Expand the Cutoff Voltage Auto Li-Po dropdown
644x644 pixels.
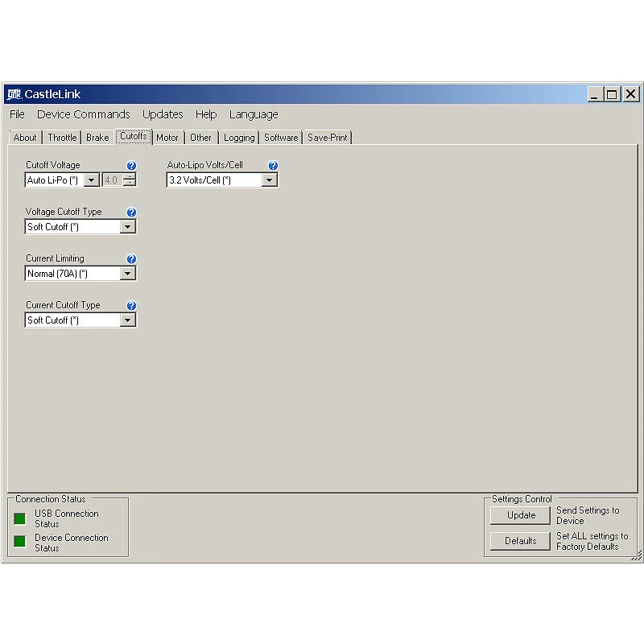(92, 180)
